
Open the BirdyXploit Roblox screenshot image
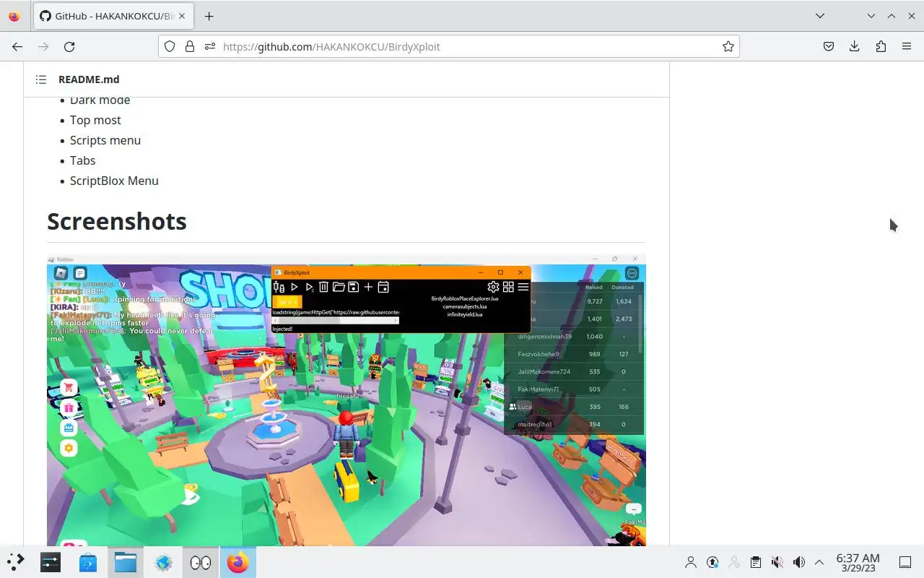tap(346, 400)
